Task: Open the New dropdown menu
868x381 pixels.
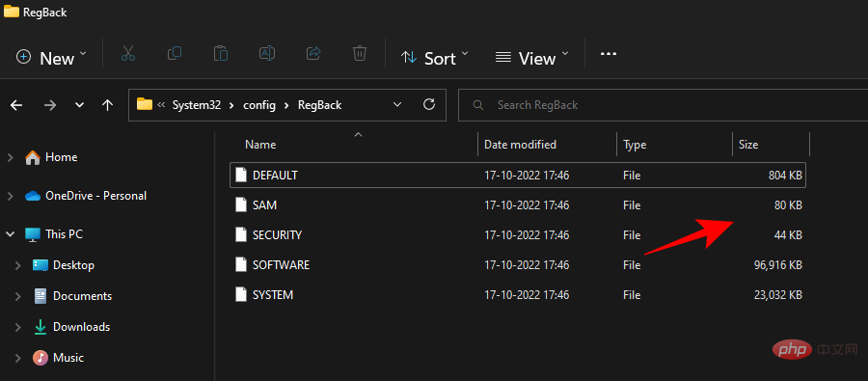Action: coord(51,58)
